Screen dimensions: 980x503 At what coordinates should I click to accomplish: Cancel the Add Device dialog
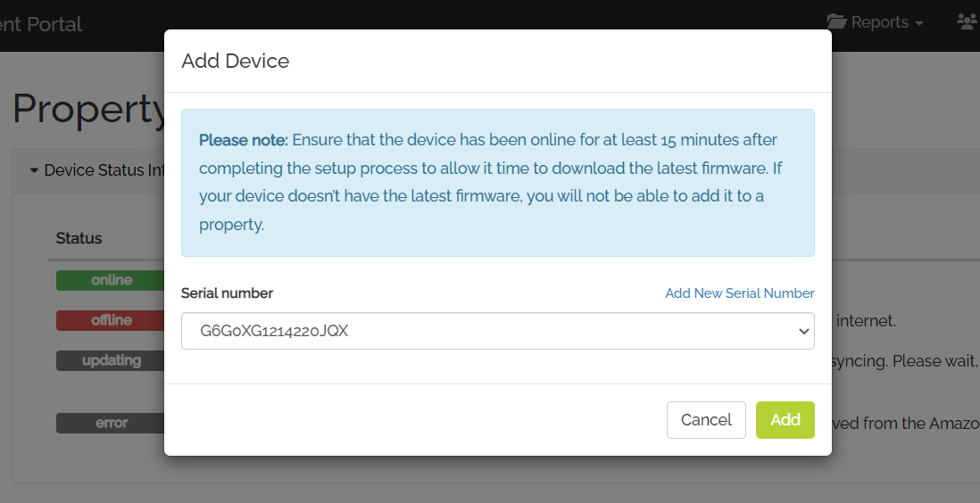point(706,420)
